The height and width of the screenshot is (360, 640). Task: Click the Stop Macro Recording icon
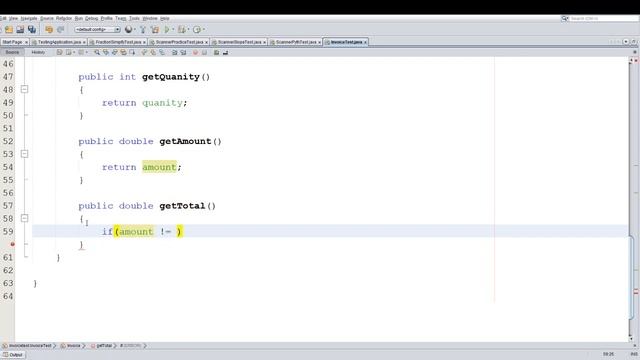204,52
